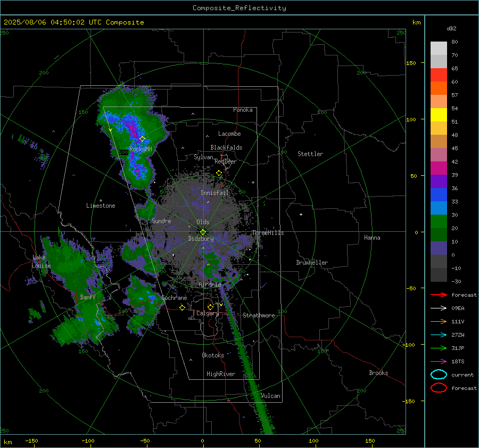Image resolution: width=479 pixels, height=448 pixels.
Task: Click the Brooks town label
Action: tap(378, 373)
